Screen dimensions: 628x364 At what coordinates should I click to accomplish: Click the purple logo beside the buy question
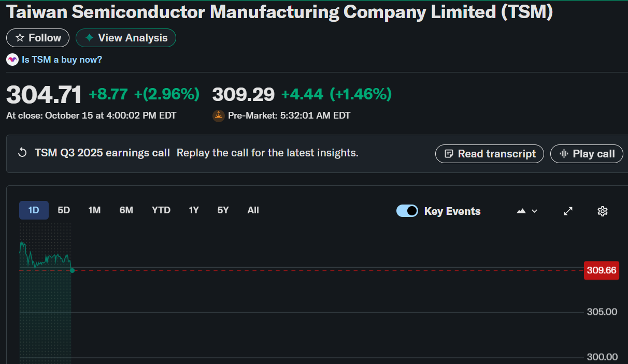click(12, 60)
